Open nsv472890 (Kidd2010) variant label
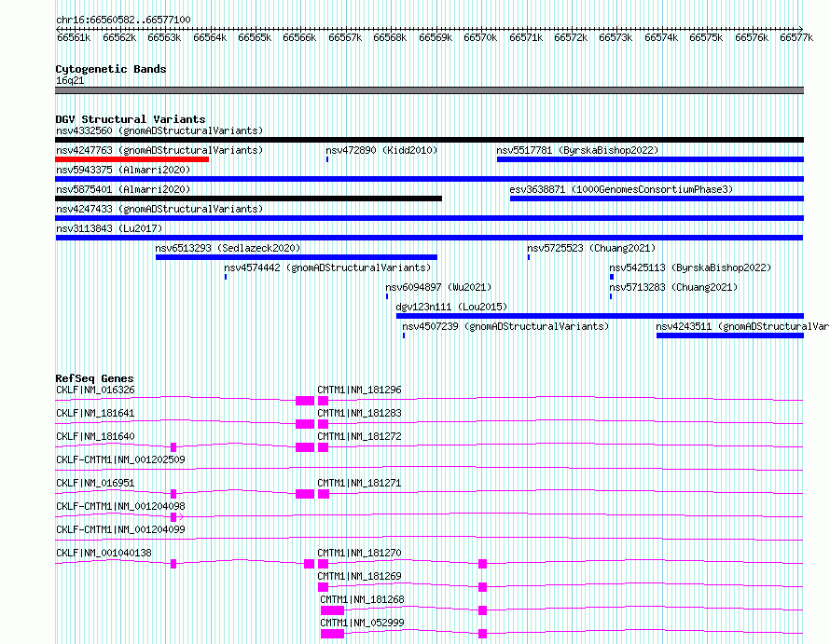Viewport: 830px width, 644px height. tap(381, 150)
